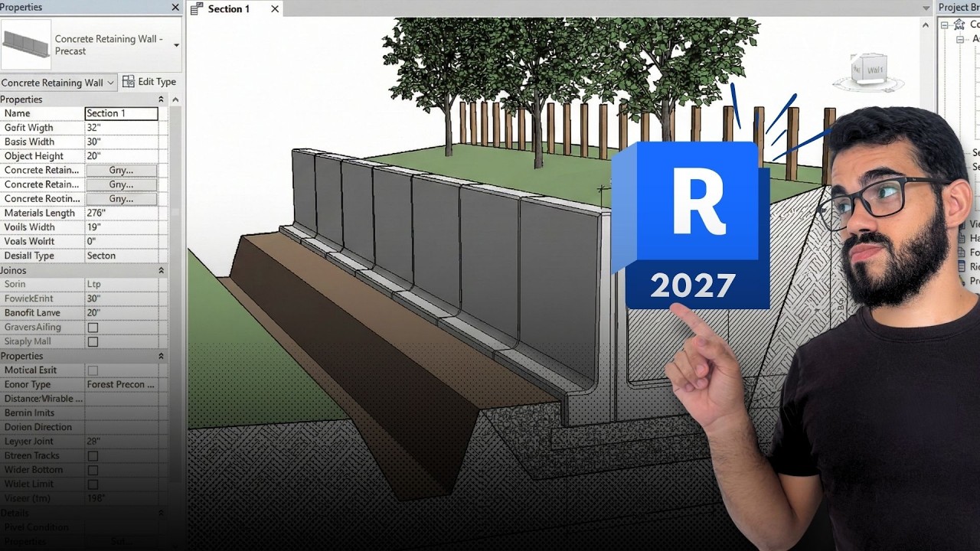This screenshot has height=551, width=980.
Task: Open the view tabs list dropdown arrow
Action: click(x=927, y=10)
